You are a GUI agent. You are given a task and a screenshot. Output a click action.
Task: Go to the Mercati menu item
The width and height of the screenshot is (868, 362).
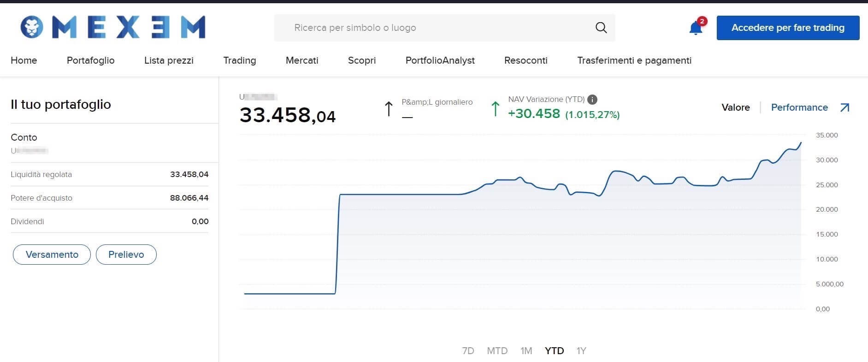[302, 60]
